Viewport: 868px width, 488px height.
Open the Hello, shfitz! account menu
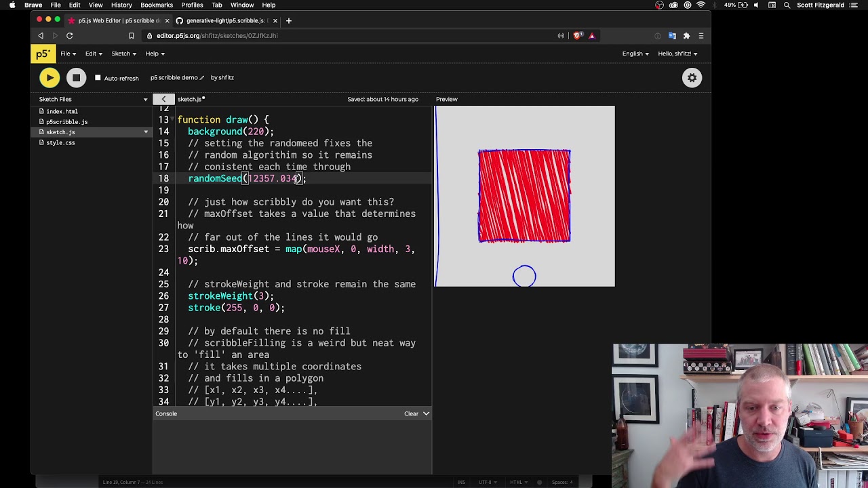click(x=677, y=54)
